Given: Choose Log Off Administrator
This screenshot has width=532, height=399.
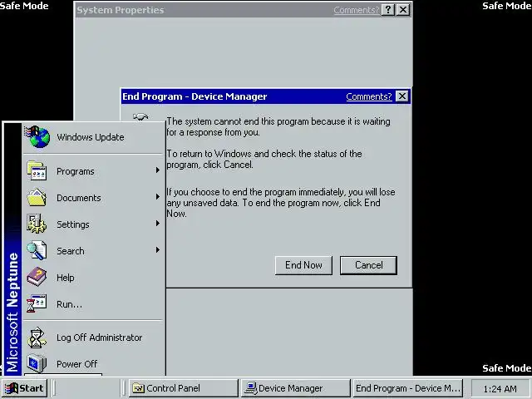Looking at the screenshot, I should tap(93, 337).
